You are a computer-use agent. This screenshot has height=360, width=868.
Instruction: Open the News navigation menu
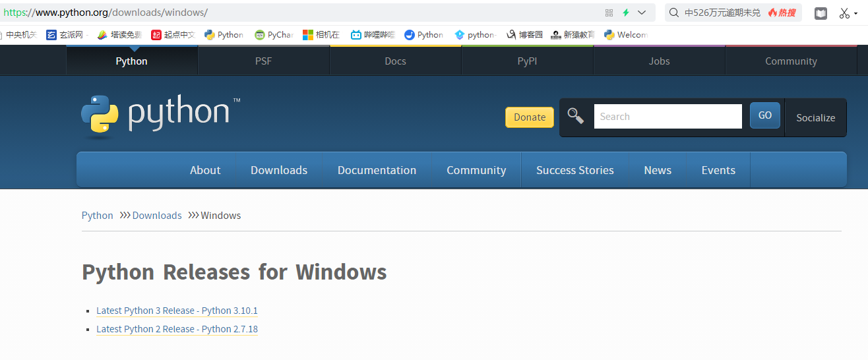[x=658, y=170]
